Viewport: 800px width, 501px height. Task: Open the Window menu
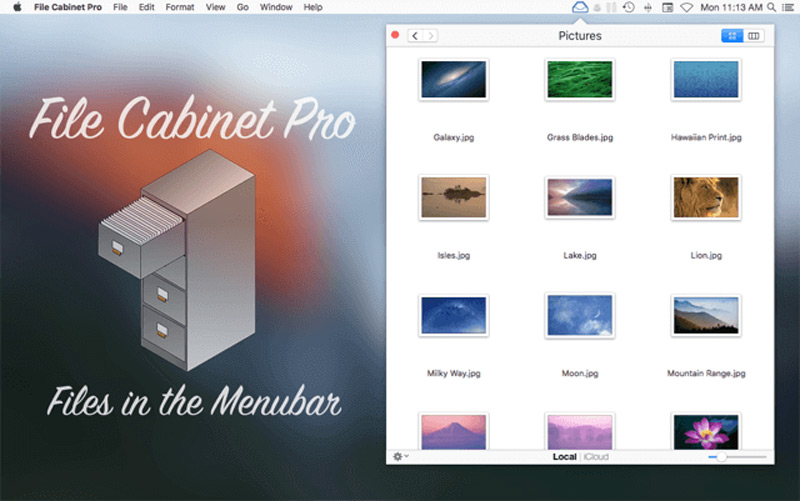coord(276,7)
